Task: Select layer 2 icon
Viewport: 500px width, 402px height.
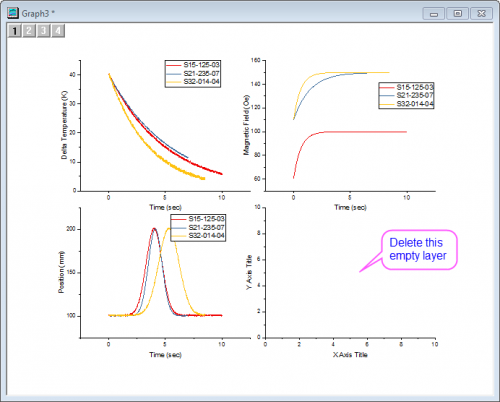Action: 29,31
